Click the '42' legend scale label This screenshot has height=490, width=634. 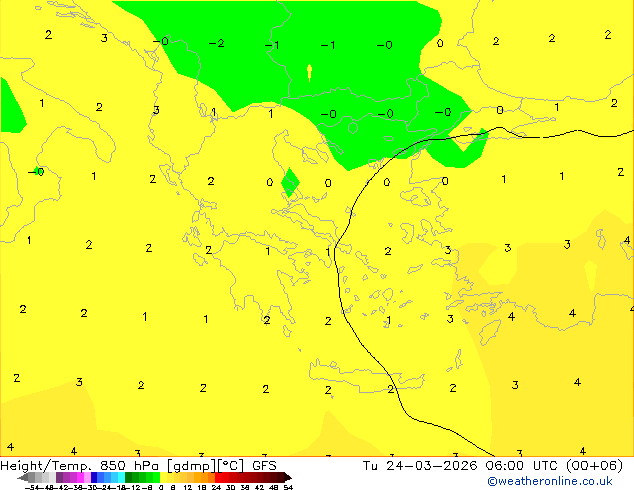tap(259, 487)
